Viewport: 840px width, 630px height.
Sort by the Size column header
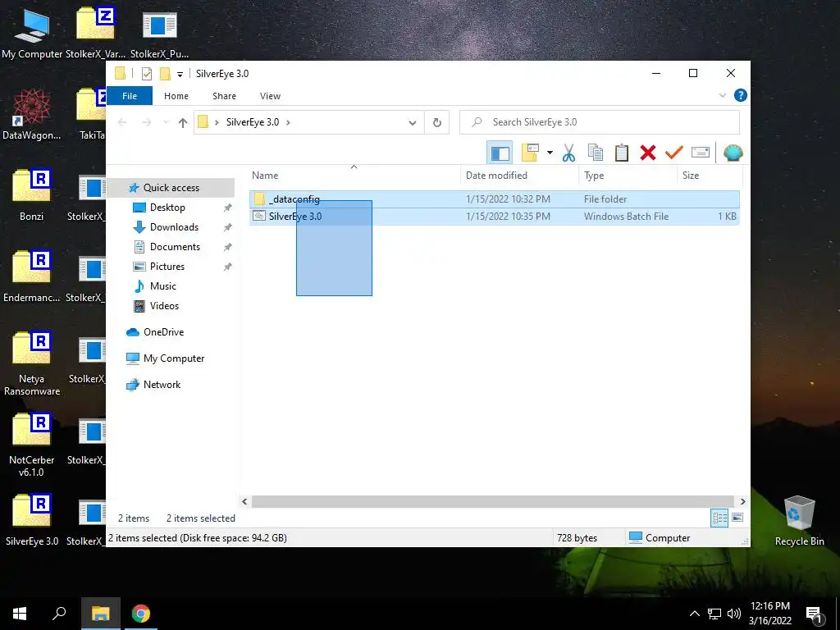pos(710,176)
